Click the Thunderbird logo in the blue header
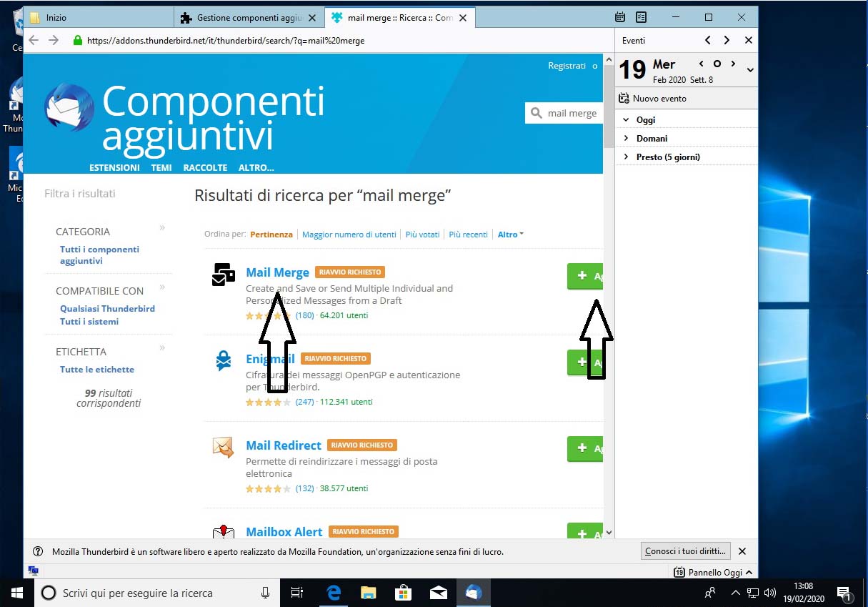 (69, 107)
